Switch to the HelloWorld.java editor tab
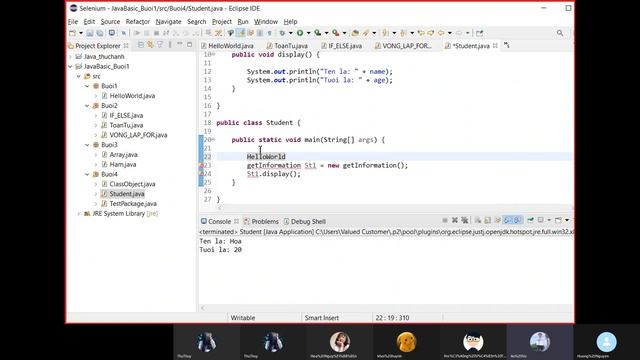This screenshot has width=640, height=360. pos(227,46)
